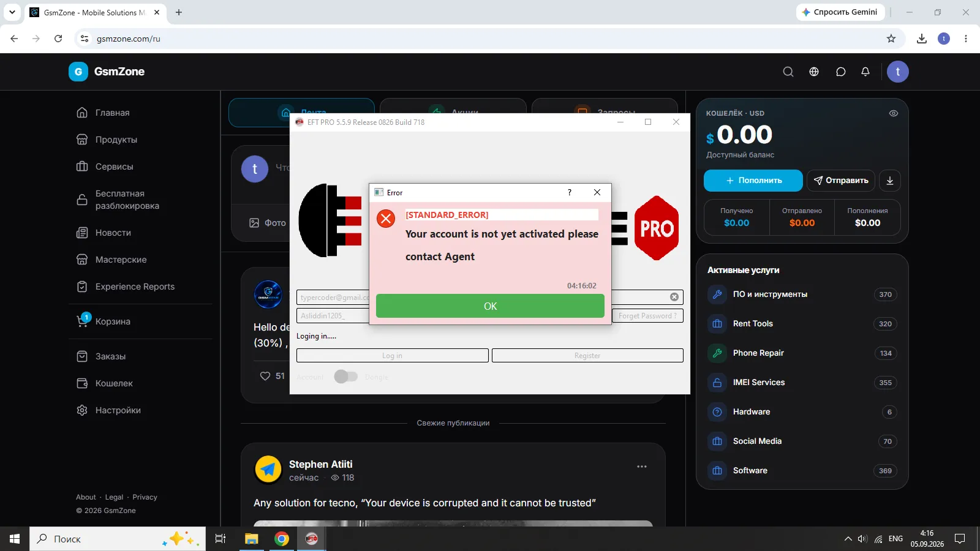Toggle the Account/Dongle switch in EFT Pro
This screenshot has width=980, height=551.
(346, 377)
